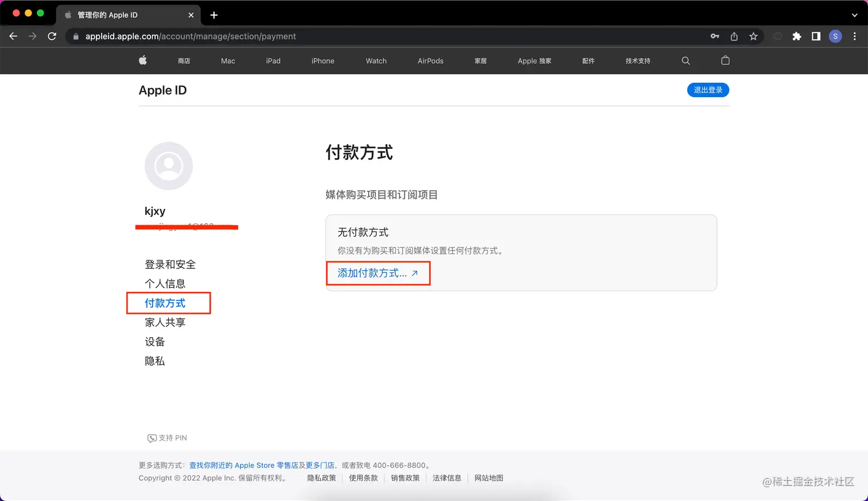Open the 法律信息 footer link
This screenshot has height=501, width=868.
pos(447,478)
